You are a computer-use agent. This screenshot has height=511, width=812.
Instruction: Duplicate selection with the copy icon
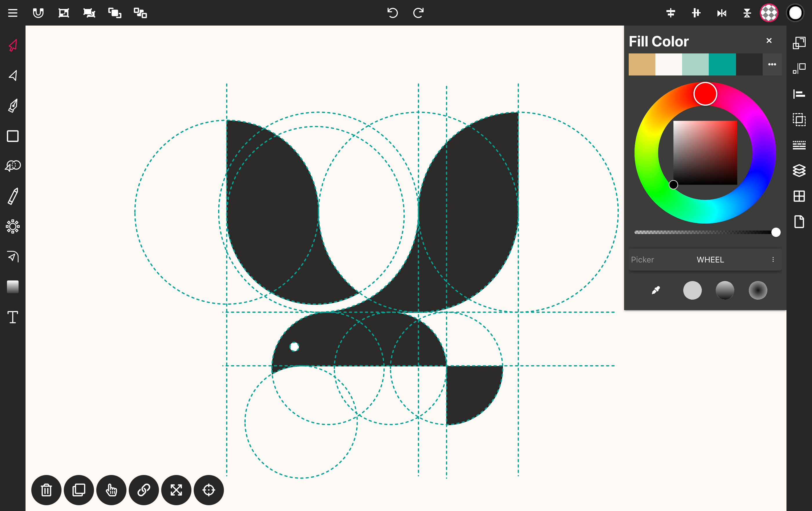click(79, 490)
